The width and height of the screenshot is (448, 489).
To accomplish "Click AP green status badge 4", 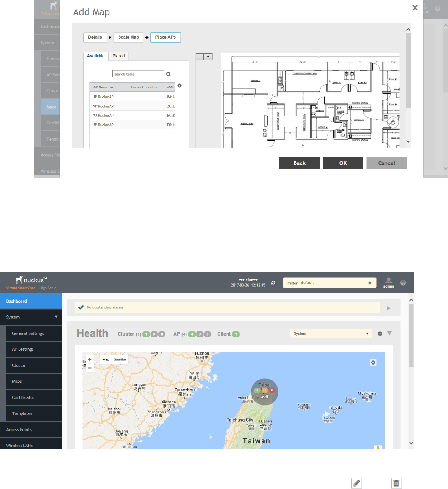I will click(x=192, y=334).
